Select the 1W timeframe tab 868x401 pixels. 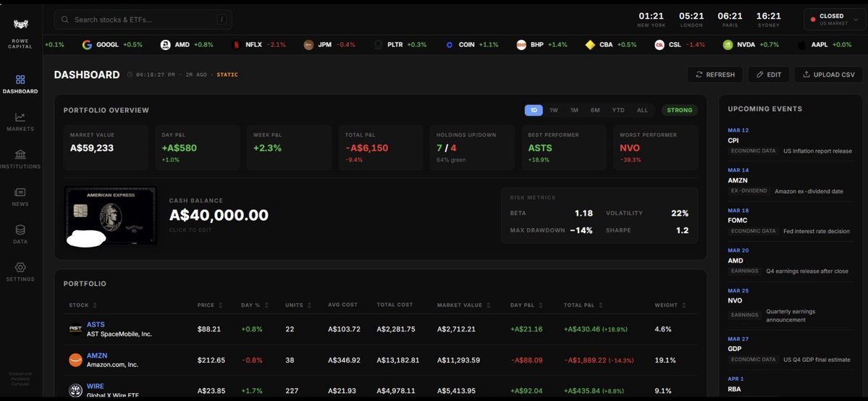tap(554, 110)
